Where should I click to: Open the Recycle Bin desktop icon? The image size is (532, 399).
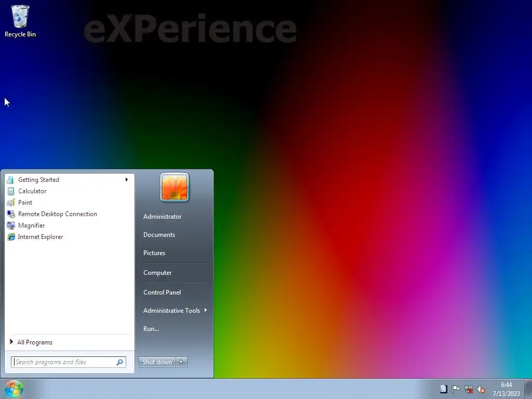20,21
